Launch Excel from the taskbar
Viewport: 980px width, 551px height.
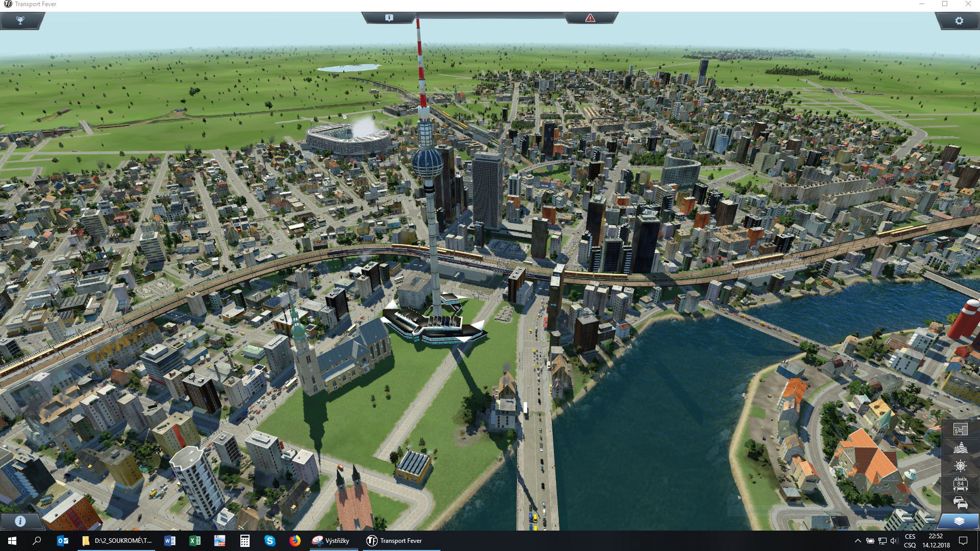194,541
